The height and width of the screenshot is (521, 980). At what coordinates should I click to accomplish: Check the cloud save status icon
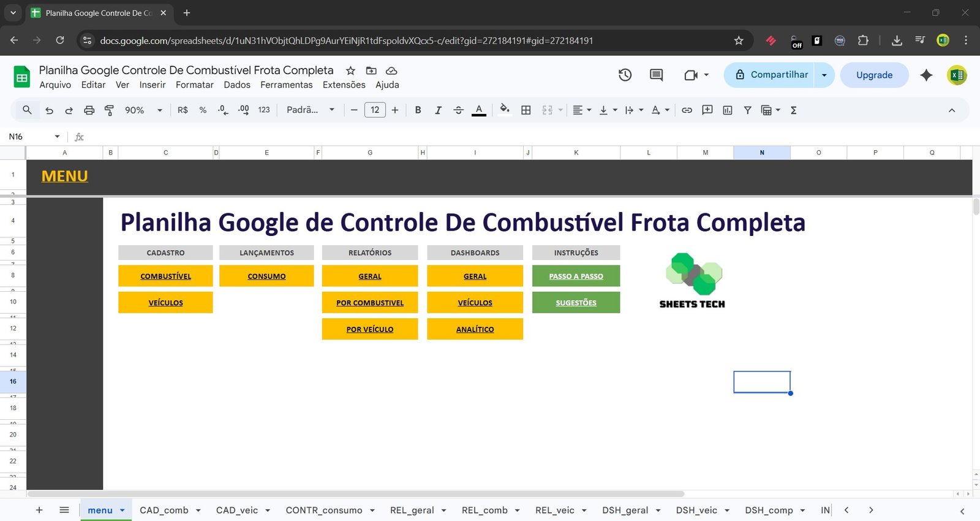point(391,70)
